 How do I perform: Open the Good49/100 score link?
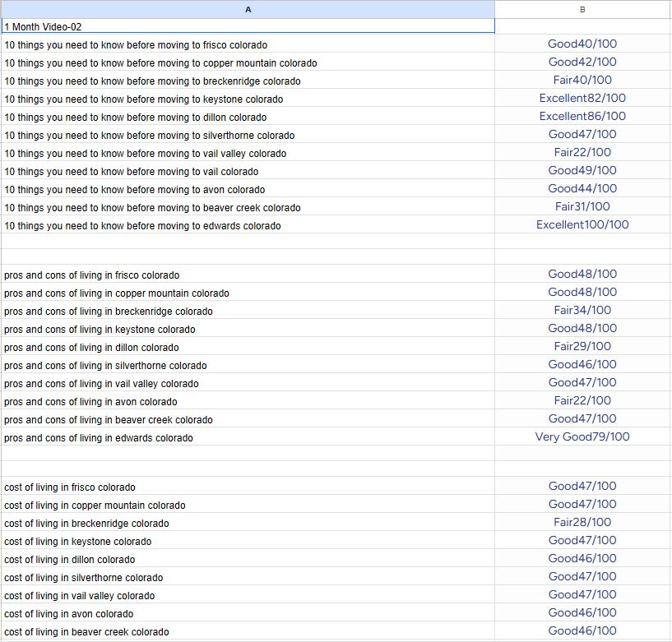[x=582, y=171]
